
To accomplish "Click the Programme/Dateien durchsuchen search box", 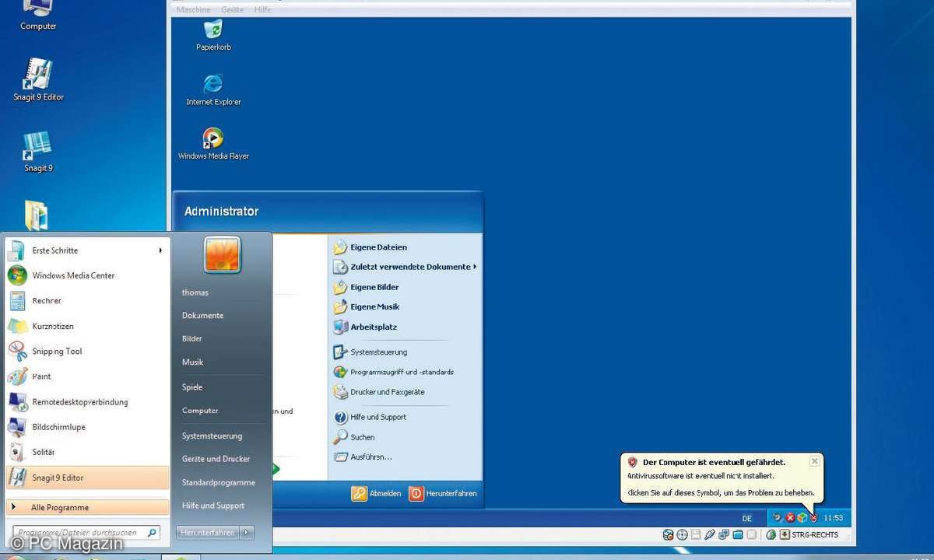I will coord(86,533).
